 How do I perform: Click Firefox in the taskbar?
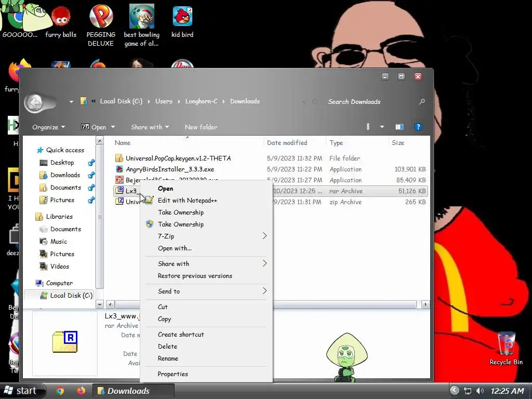81,391
